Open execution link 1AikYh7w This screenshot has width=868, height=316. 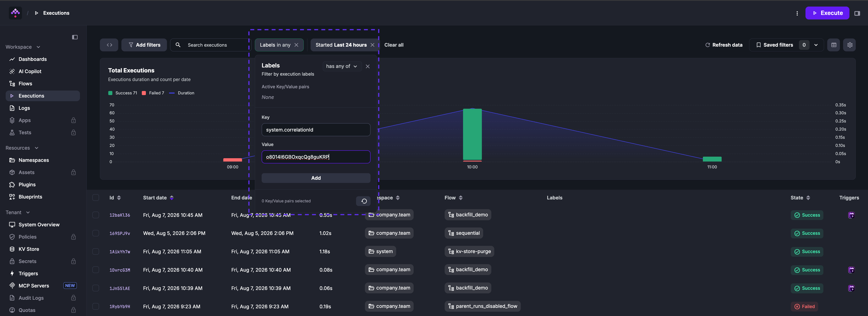pyautogui.click(x=120, y=252)
